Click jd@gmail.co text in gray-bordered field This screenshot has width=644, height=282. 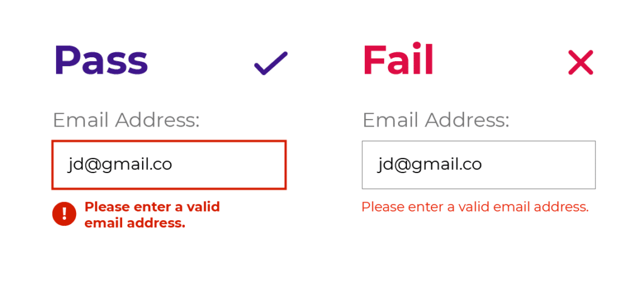coord(429,165)
